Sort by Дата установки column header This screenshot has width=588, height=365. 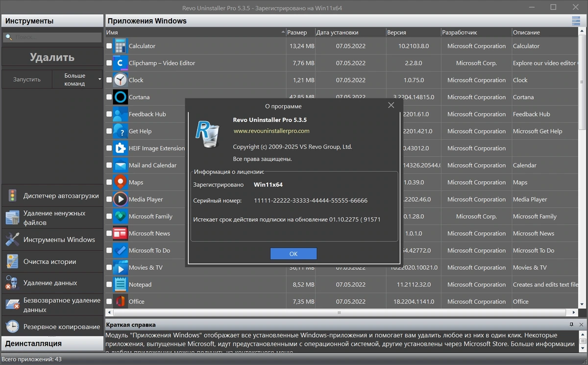tap(351, 32)
